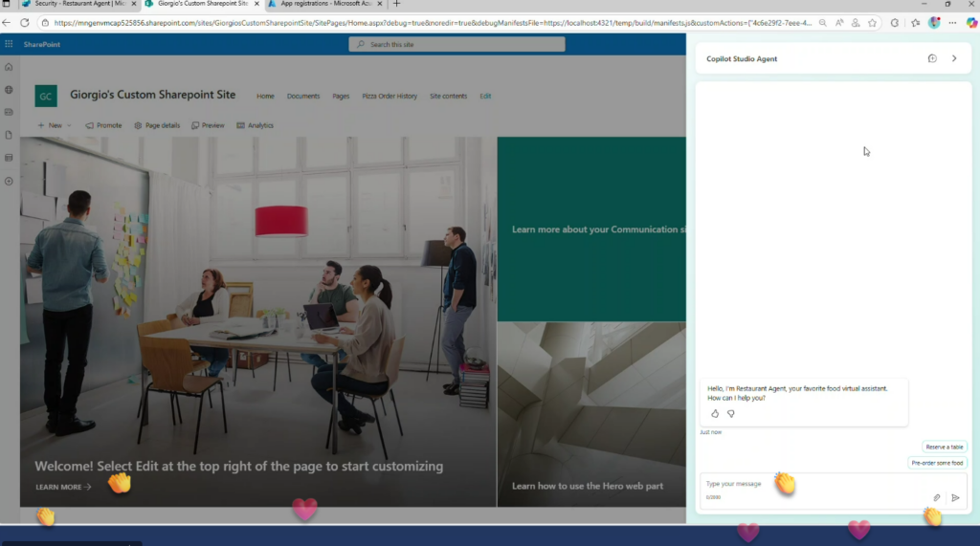Viewport: 980px width, 546px height.
Task: Open the file page icon in left rail
Action: [9, 135]
